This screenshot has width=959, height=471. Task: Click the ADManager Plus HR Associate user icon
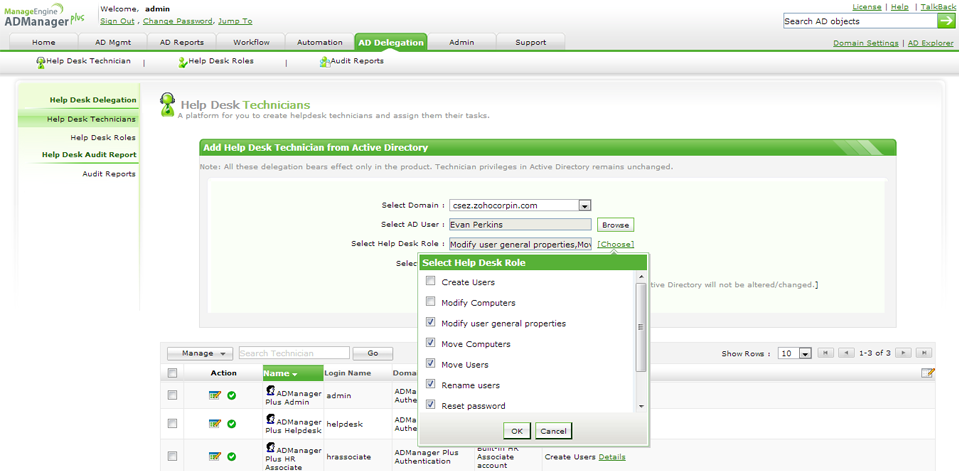[x=270, y=447]
